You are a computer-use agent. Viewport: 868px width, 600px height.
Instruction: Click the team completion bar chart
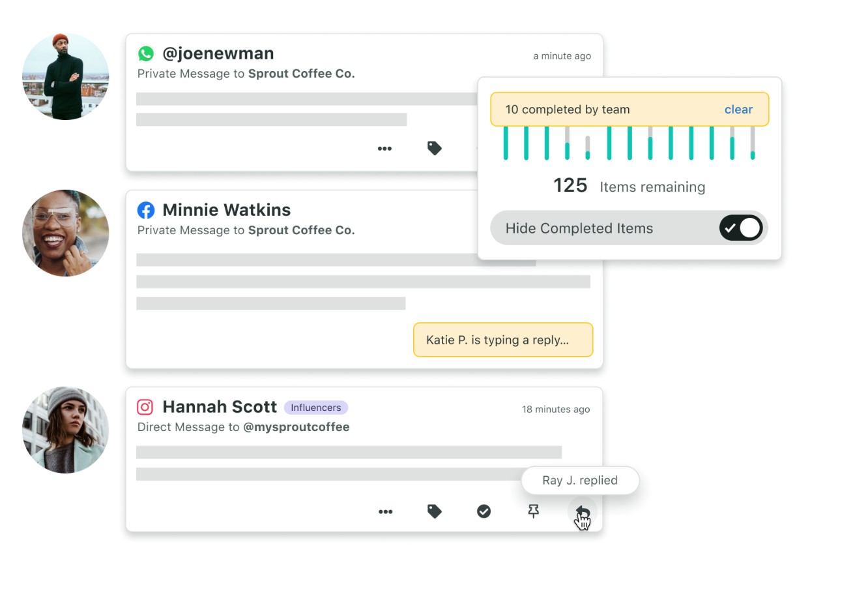pos(629,143)
